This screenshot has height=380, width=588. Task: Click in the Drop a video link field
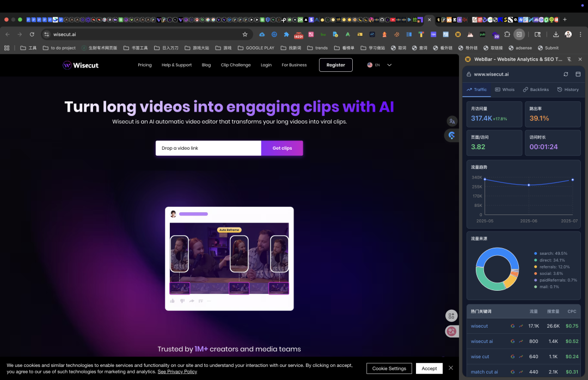pyautogui.click(x=209, y=148)
